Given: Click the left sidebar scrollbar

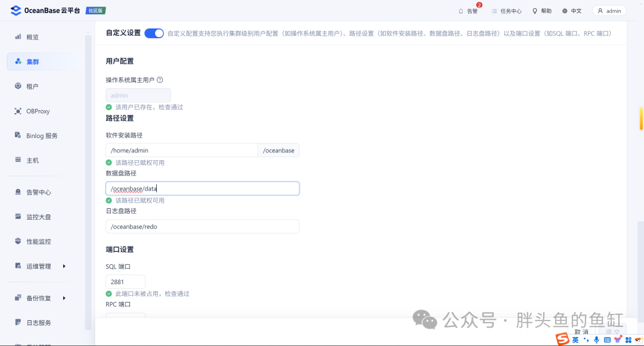Looking at the screenshot, I should 88,182.
